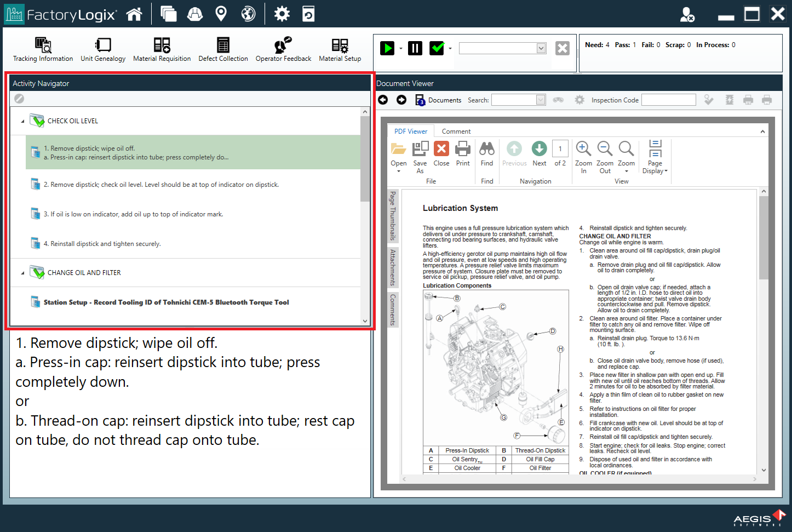Open Material Requisition

162,49
